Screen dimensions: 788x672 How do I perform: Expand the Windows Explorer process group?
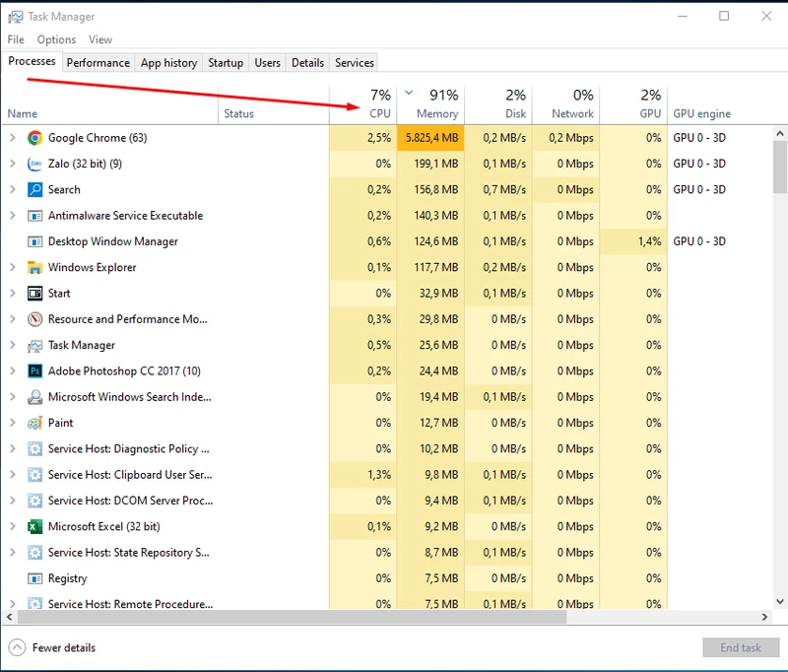pyautogui.click(x=13, y=267)
